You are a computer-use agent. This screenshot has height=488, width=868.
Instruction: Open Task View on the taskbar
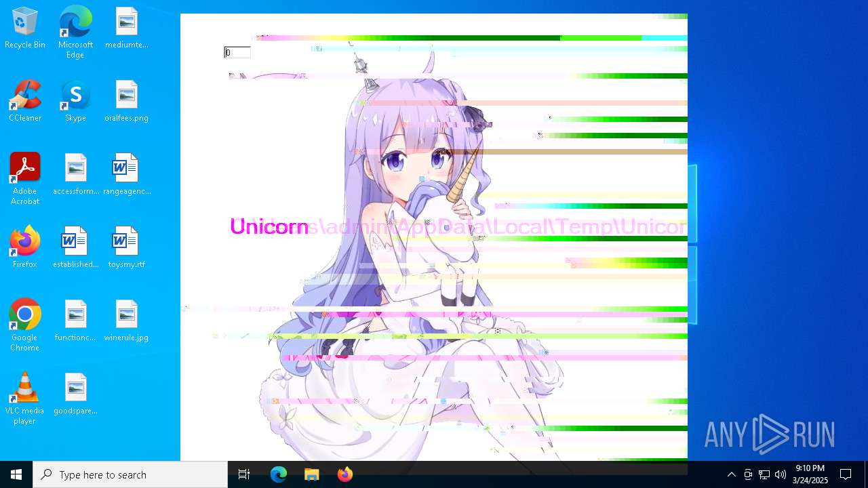click(244, 474)
